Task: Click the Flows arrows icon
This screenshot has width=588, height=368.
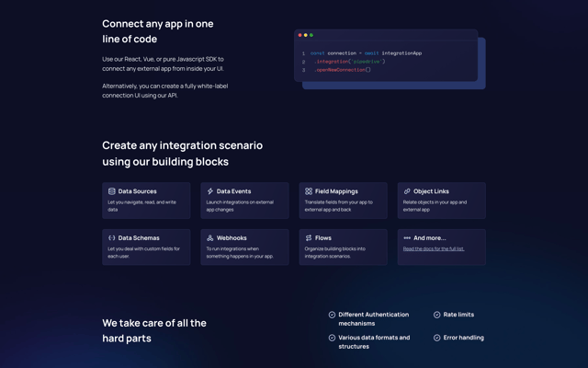Action: (x=309, y=237)
